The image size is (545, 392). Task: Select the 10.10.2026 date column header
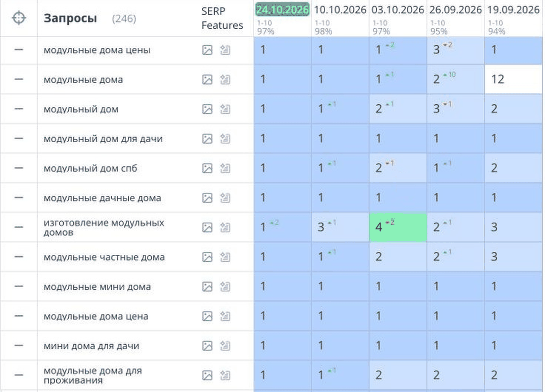coord(340,10)
